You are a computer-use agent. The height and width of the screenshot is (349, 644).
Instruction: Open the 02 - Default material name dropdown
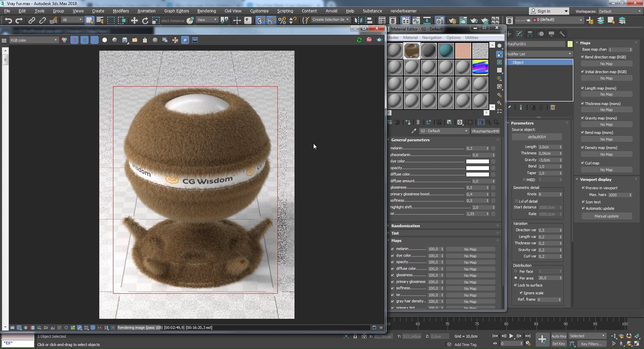pyautogui.click(x=444, y=131)
